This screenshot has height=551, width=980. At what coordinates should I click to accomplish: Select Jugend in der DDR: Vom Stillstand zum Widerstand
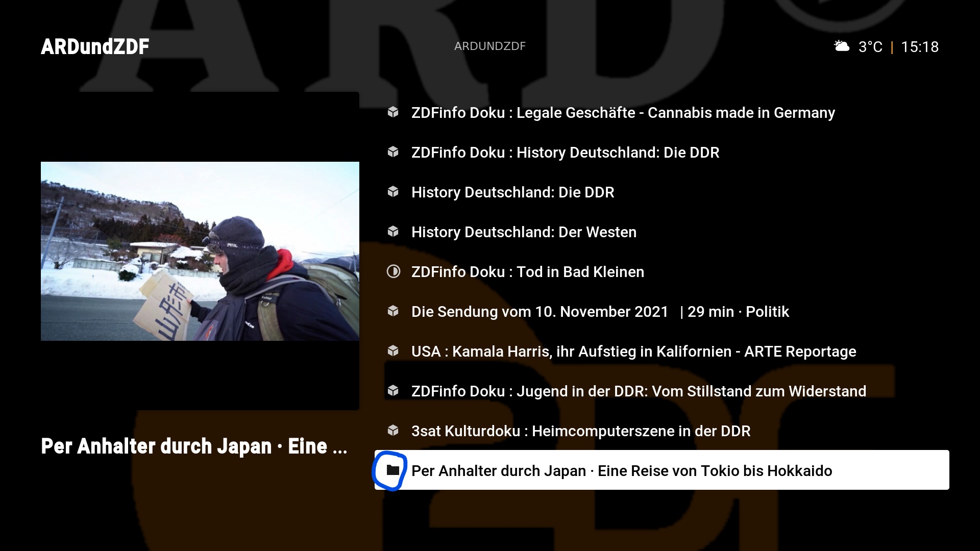tap(662, 391)
